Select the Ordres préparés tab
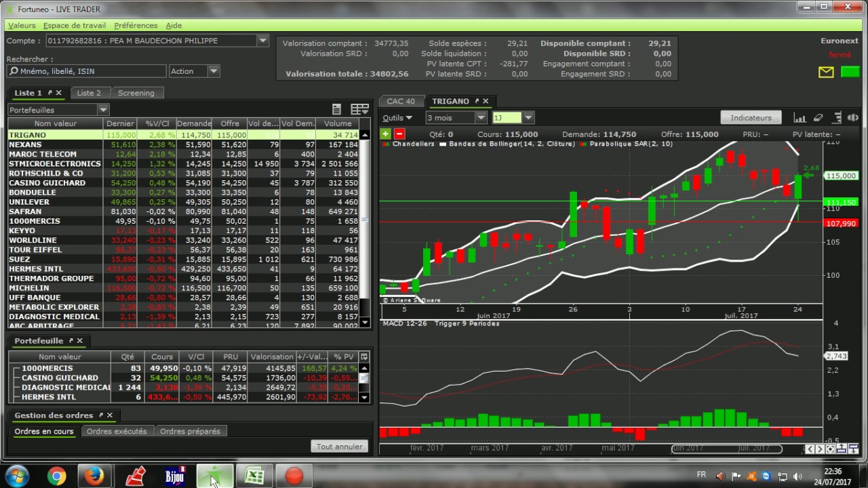 coord(190,431)
